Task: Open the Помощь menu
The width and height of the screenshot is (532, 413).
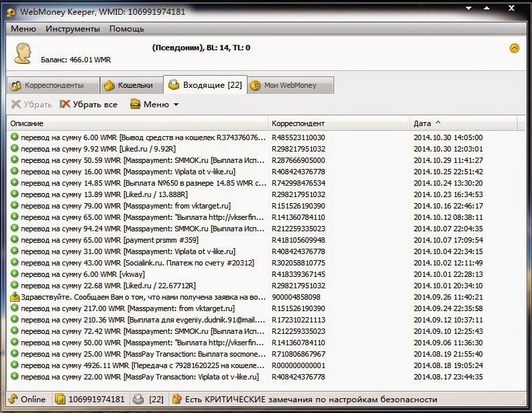Action: pos(127,29)
